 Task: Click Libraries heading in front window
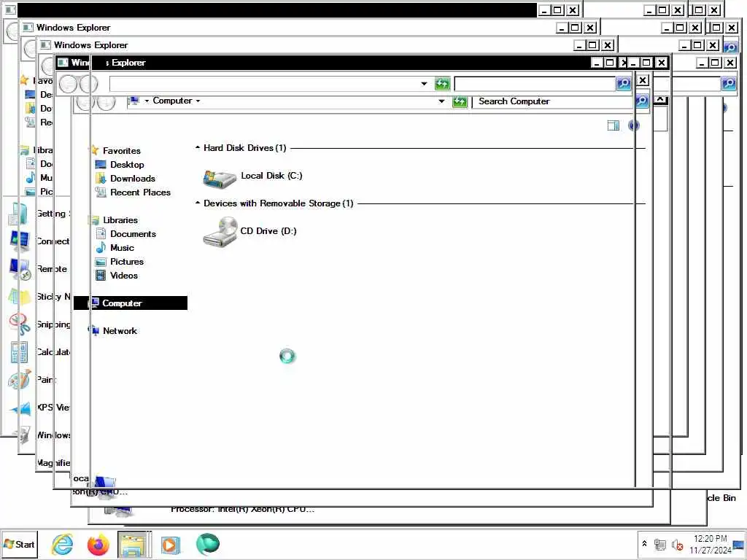point(120,220)
